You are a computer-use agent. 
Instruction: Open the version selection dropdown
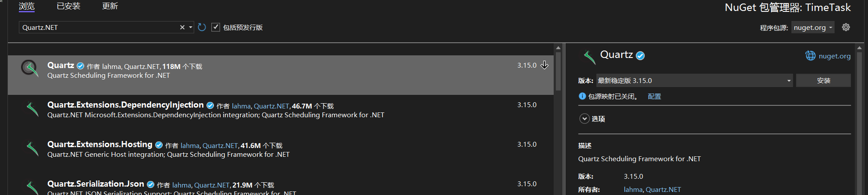point(694,80)
